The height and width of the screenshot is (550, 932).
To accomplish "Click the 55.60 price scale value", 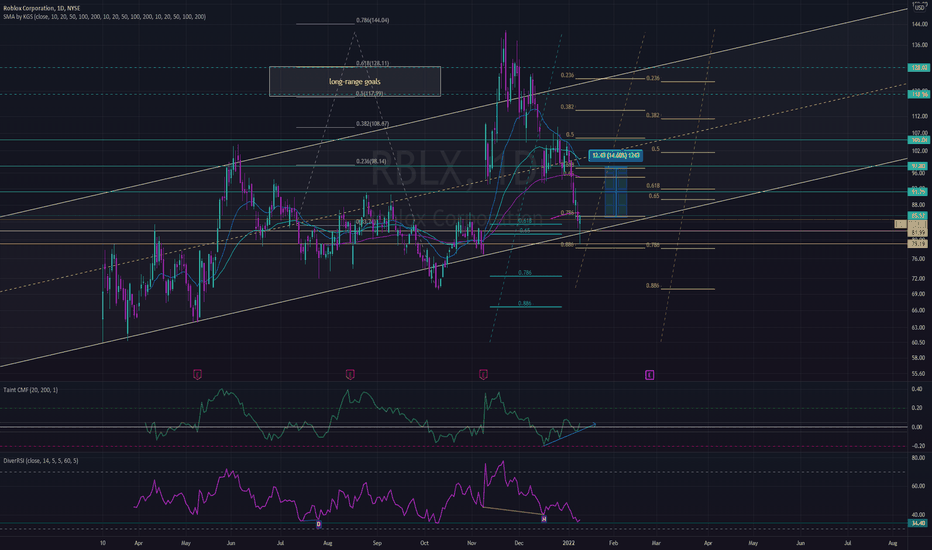I will (919, 374).
